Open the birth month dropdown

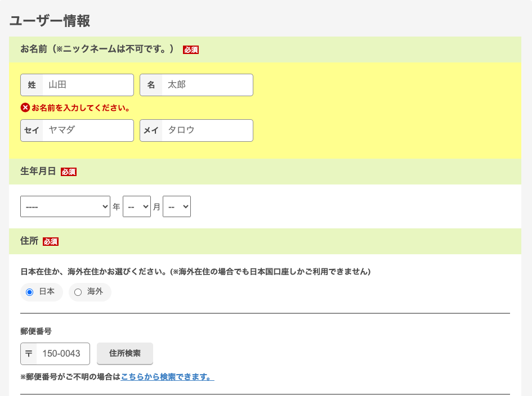click(x=137, y=206)
